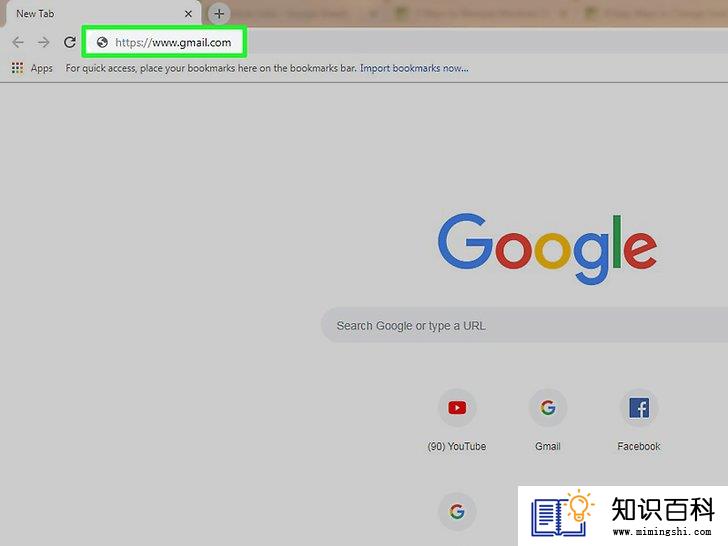
Task: Click Import bookmarks now link
Action: point(414,68)
